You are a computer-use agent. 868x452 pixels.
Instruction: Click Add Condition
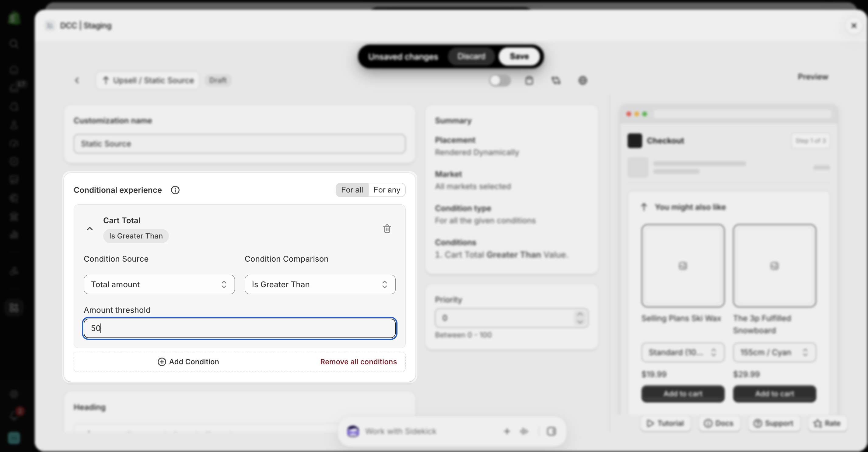(188, 362)
